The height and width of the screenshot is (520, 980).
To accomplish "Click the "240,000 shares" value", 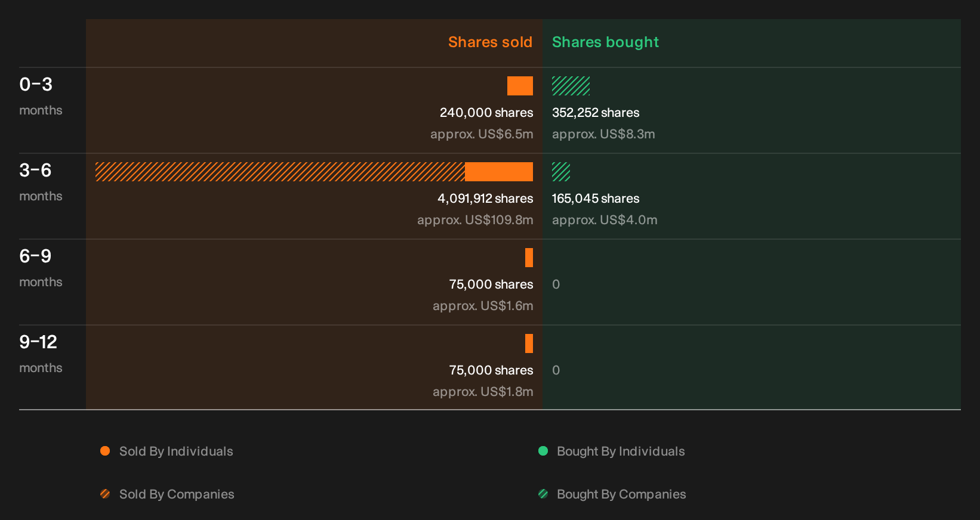I will point(486,113).
